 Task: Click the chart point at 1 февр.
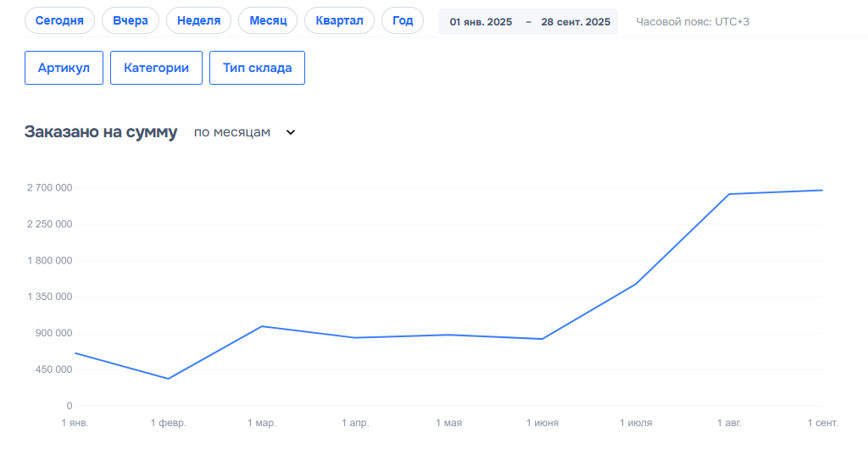tap(168, 379)
